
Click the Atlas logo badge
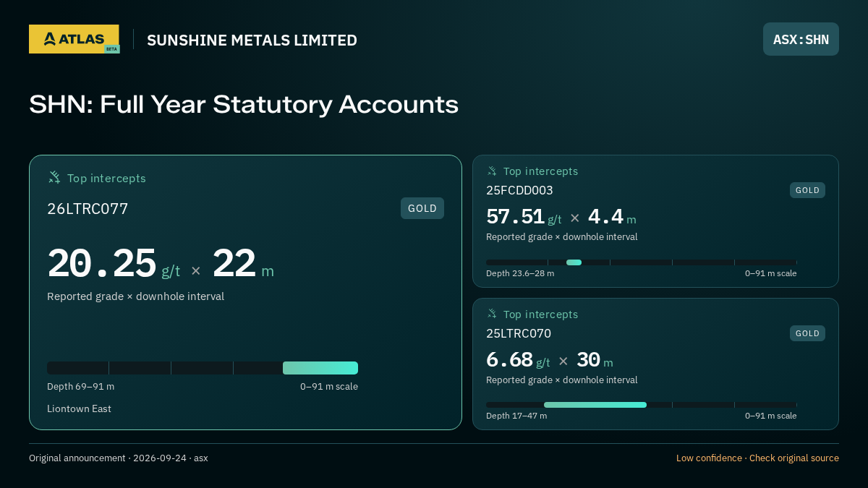coord(74,39)
